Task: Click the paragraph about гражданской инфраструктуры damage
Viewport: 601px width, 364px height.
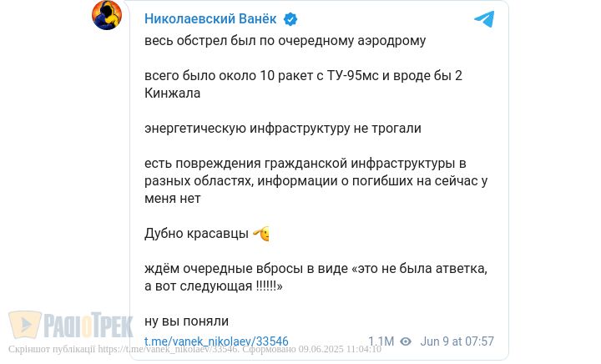Action: pyautogui.click(x=316, y=180)
